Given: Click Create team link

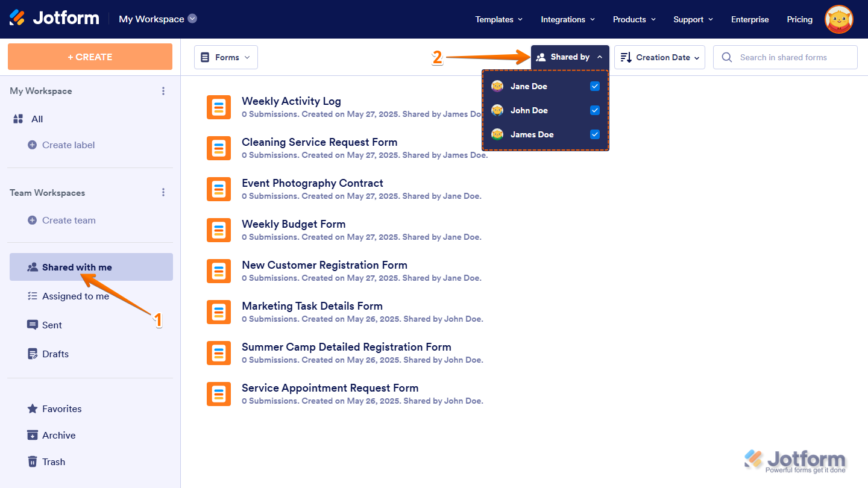Looking at the screenshot, I should click(x=69, y=220).
